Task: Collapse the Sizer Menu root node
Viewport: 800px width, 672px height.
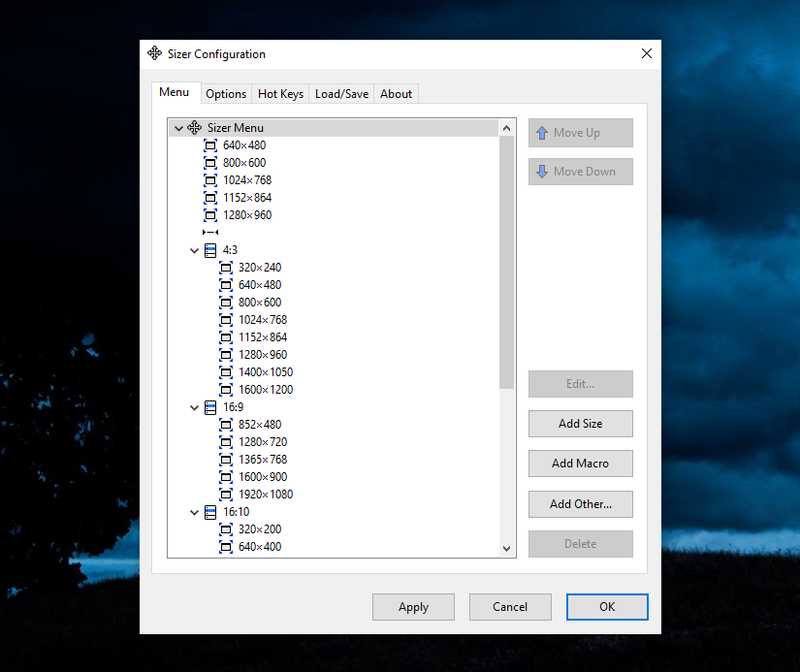Action: [x=178, y=128]
